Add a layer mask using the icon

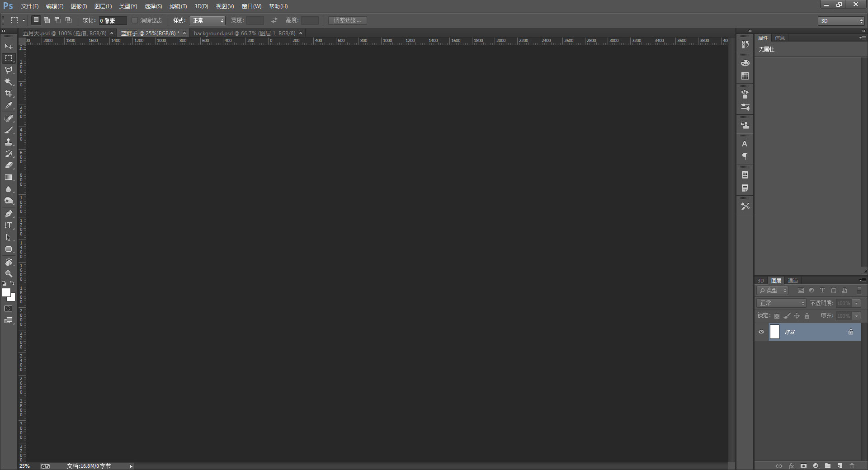point(803,466)
